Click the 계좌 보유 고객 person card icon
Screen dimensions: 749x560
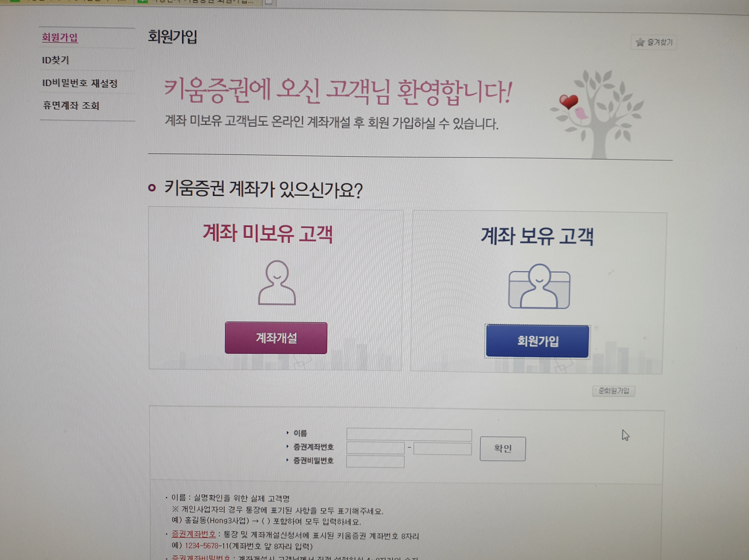click(x=539, y=286)
